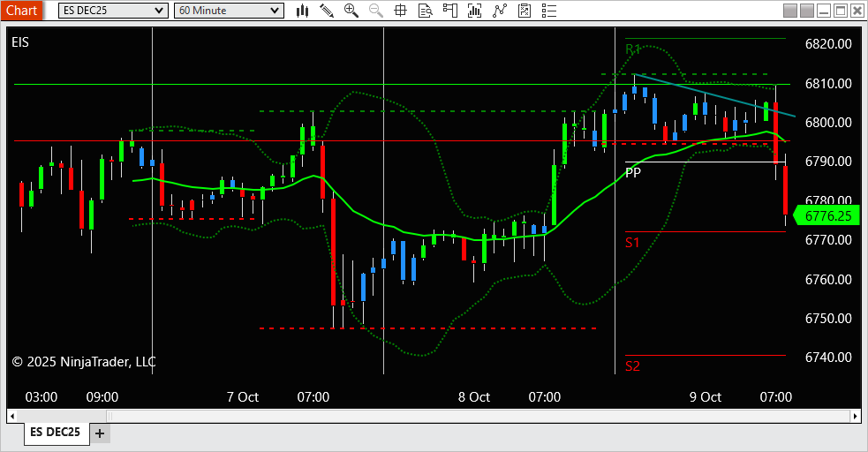Click the 6776.25 current price marker
The image size is (868, 452).
pyautogui.click(x=827, y=215)
